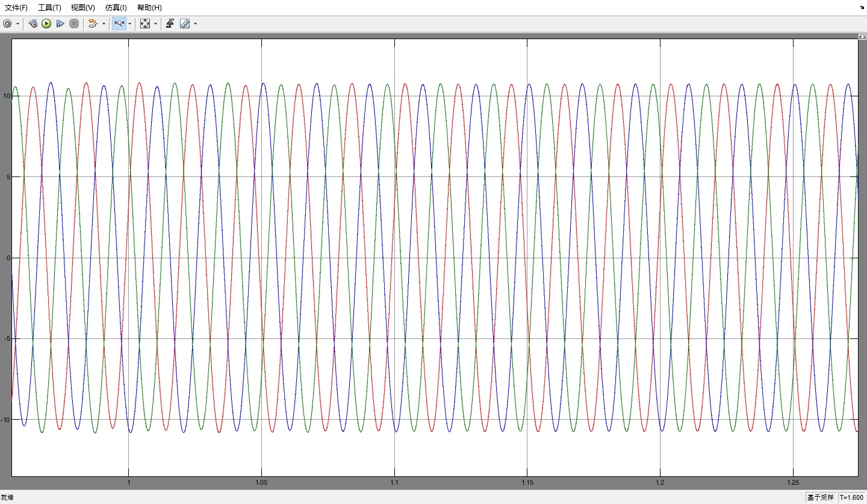
Task: Expand the measurements dropdown arrow
Action: click(195, 23)
